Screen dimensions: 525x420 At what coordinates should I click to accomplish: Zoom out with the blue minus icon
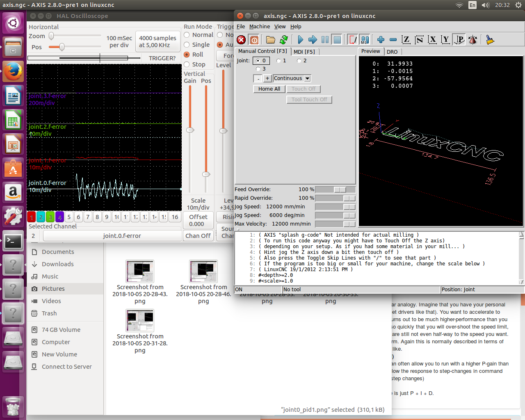[x=393, y=40]
